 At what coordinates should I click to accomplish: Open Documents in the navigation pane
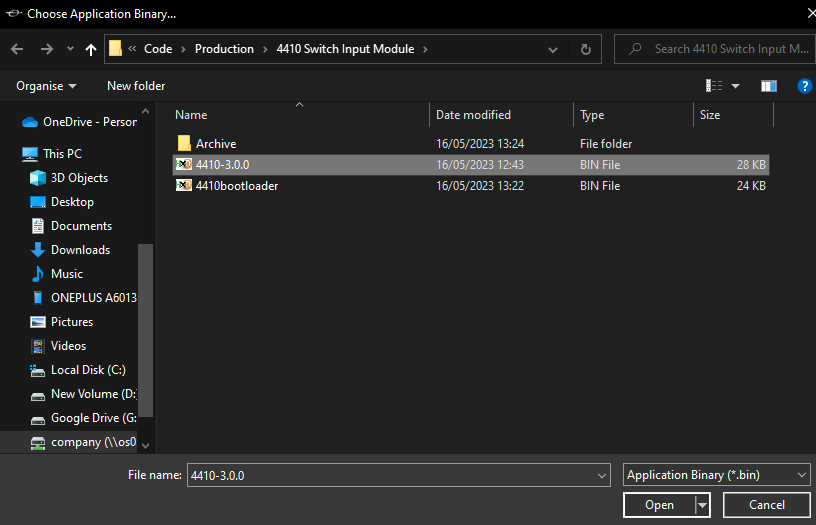[x=71, y=226]
